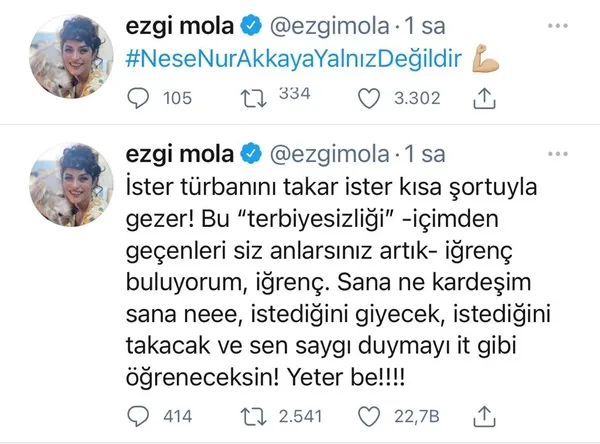600x444 pixels.
Task: Reply to the hashtag tweet via comment icon
Action: pos(140,97)
